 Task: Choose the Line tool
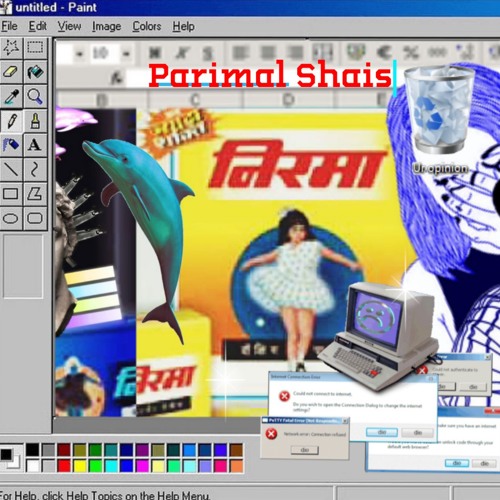pyautogui.click(x=11, y=169)
